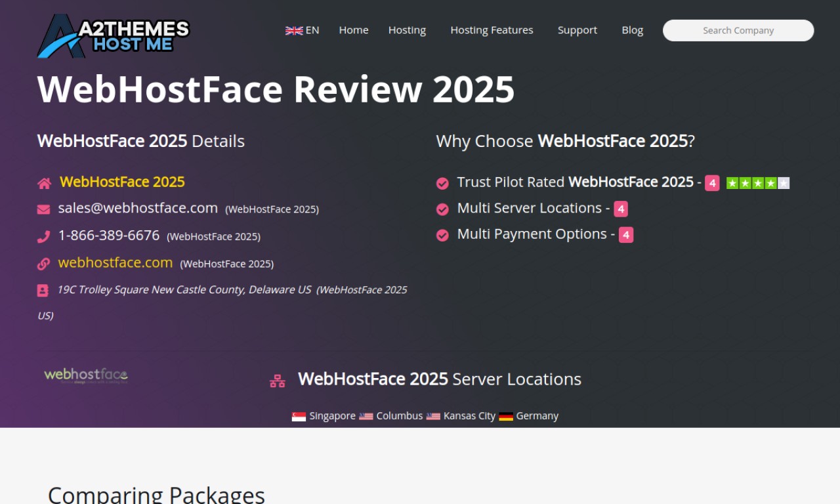Viewport: 840px width, 504px height.
Task: Focus the Search Company input field
Action: pos(738,30)
